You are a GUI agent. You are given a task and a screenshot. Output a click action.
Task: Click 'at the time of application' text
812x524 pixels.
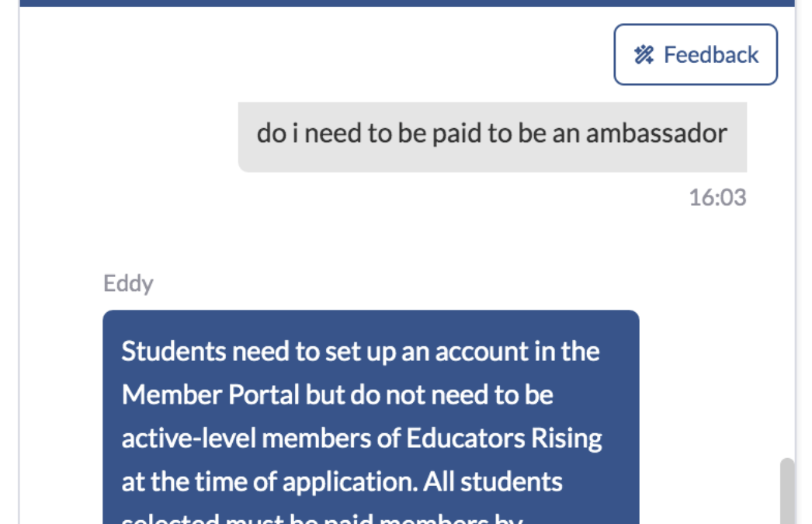pyautogui.click(x=269, y=482)
